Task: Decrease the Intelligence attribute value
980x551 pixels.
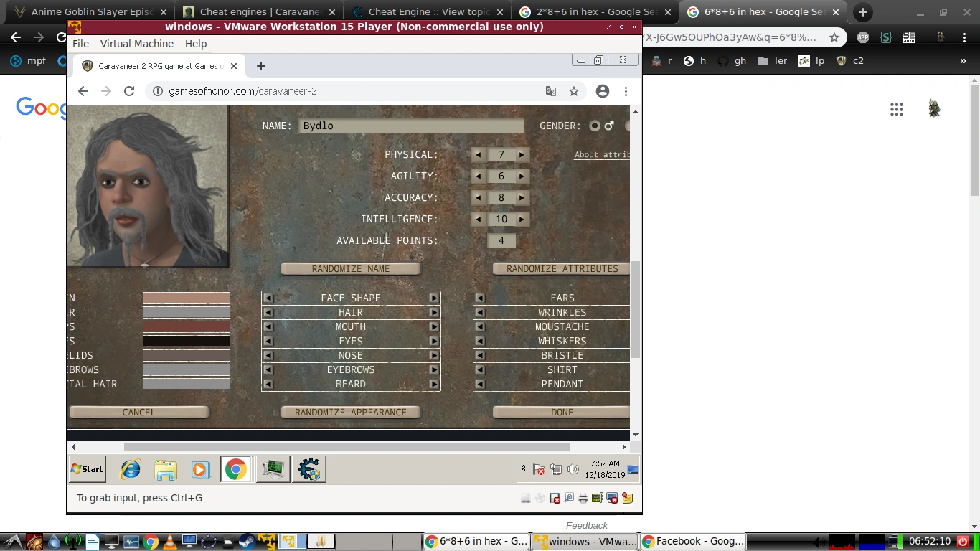Action: pos(479,219)
